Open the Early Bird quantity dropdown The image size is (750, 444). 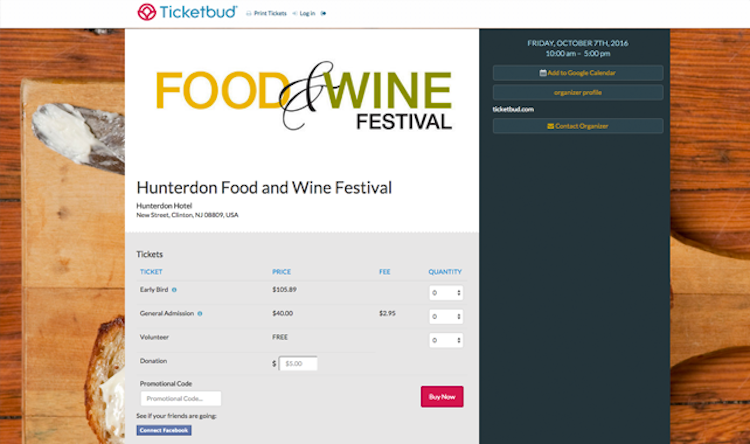click(x=446, y=293)
